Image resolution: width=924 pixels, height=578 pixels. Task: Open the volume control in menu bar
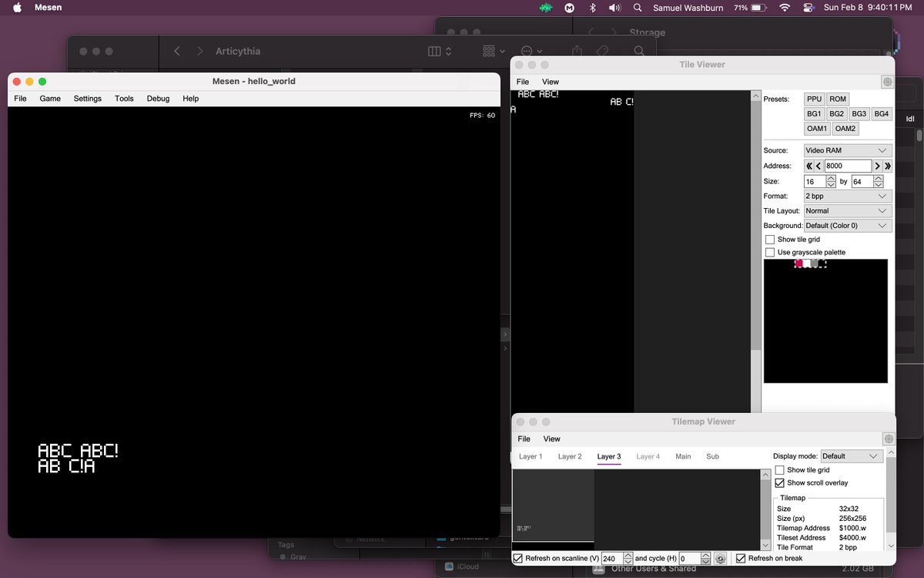pyautogui.click(x=614, y=8)
